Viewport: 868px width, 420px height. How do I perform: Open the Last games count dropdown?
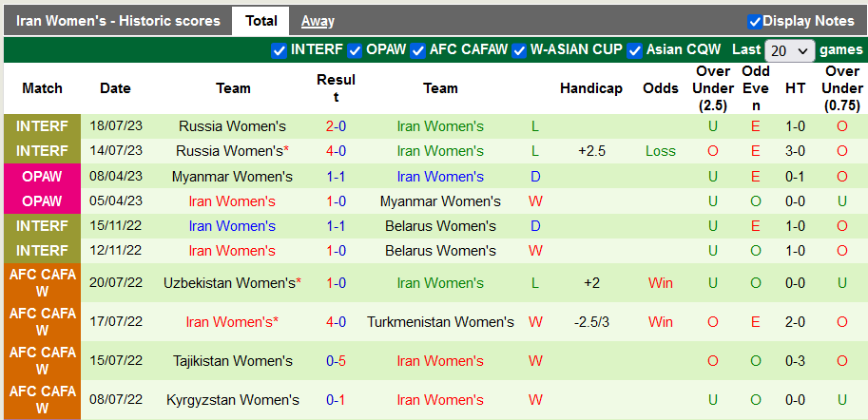click(790, 50)
